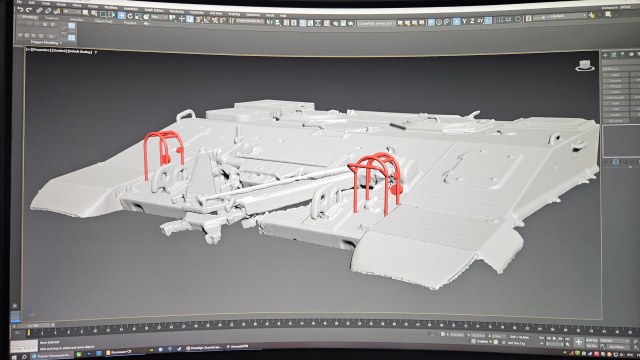Click the Undo arrow icon

20,9
